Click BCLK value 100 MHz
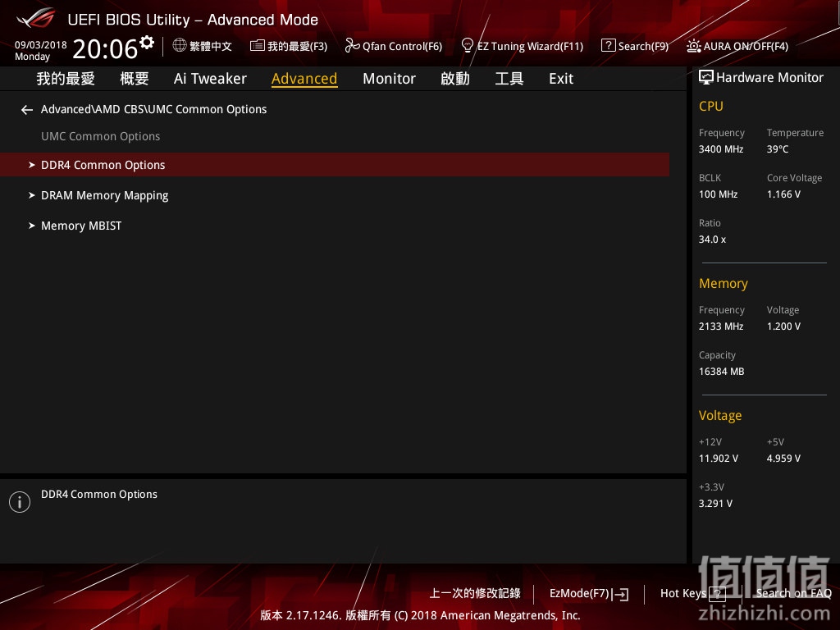This screenshot has height=630, width=840. [x=718, y=194]
